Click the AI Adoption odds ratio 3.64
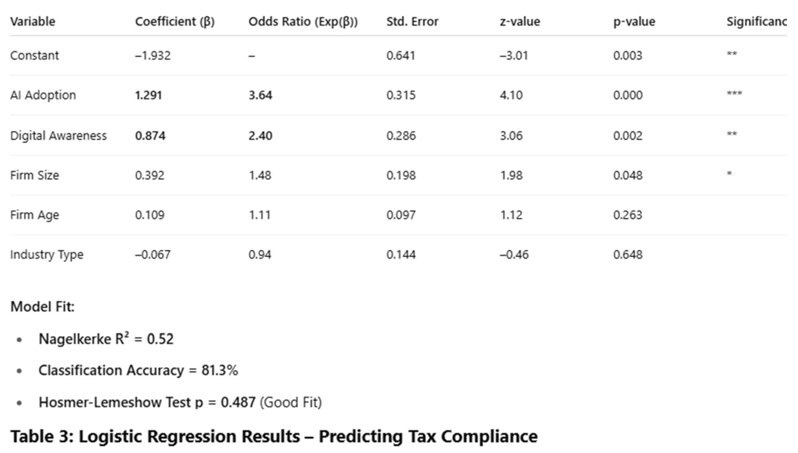798x453 pixels. tap(260, 95)
